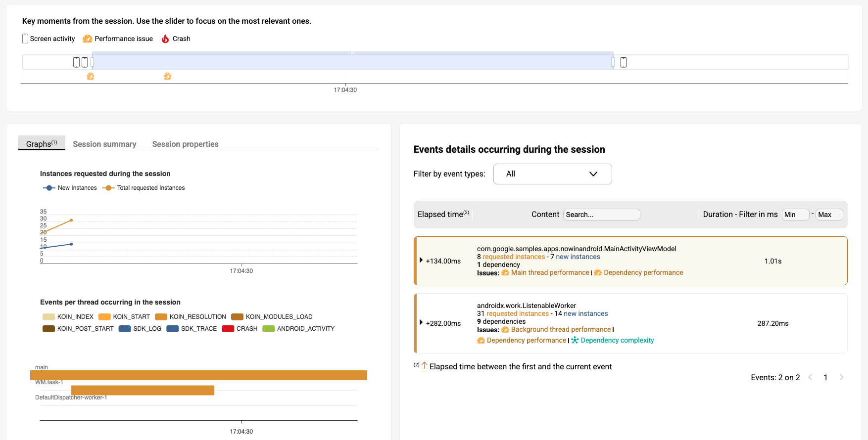
Task: Open the Session properties tab
Action: [185, 144]
